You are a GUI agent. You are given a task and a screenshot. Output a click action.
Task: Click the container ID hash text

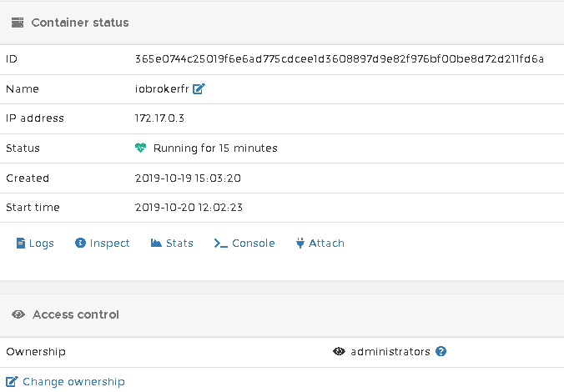click(339, 59)
